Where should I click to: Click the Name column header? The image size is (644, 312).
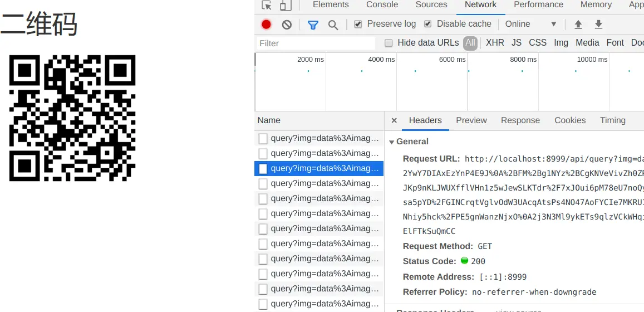pyautogui.click(x=319, y=120)
